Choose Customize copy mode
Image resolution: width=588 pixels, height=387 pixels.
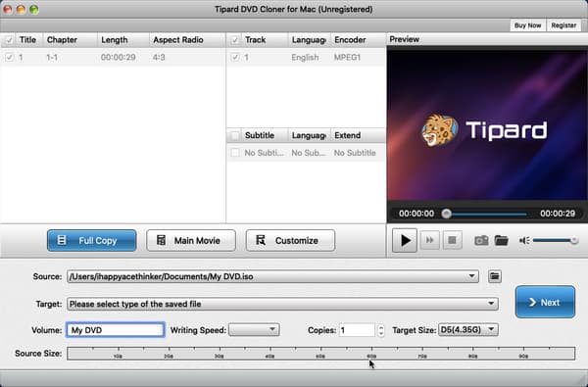tap(290, 240)
